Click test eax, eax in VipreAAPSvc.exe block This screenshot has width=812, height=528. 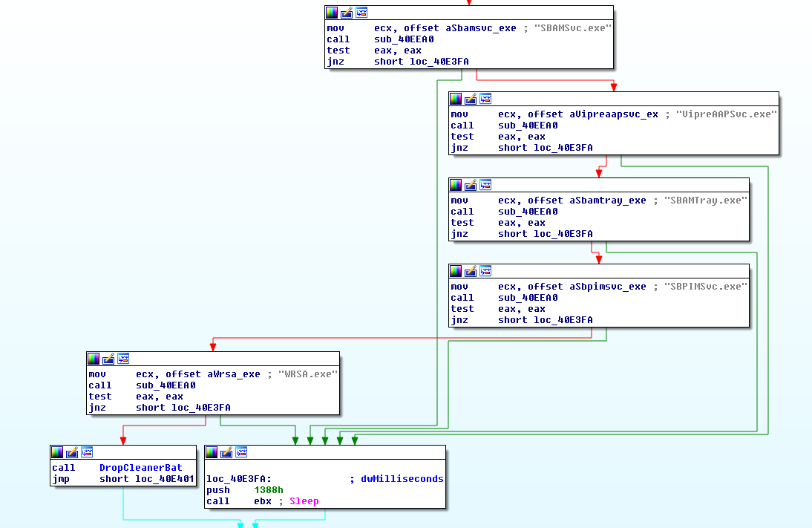click(x=497, y=137)
